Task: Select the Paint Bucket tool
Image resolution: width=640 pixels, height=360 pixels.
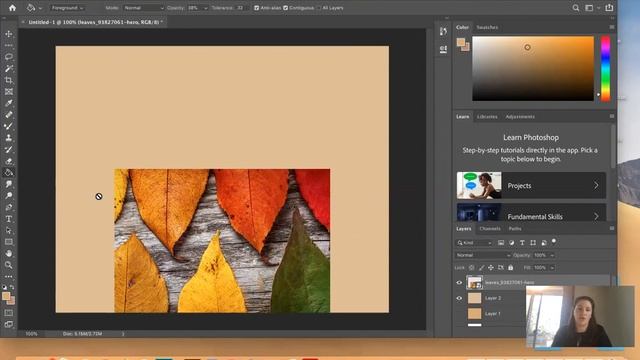Action: 9,172
